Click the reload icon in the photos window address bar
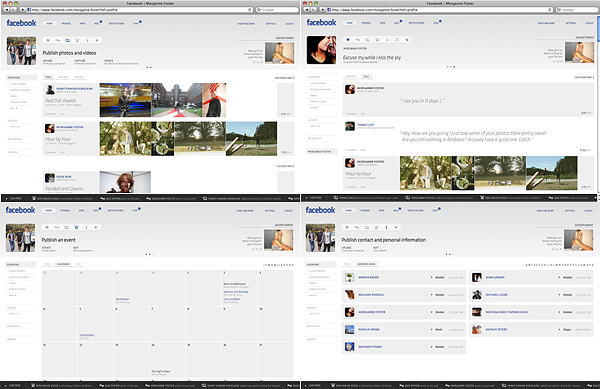 (x=250, y=10)
